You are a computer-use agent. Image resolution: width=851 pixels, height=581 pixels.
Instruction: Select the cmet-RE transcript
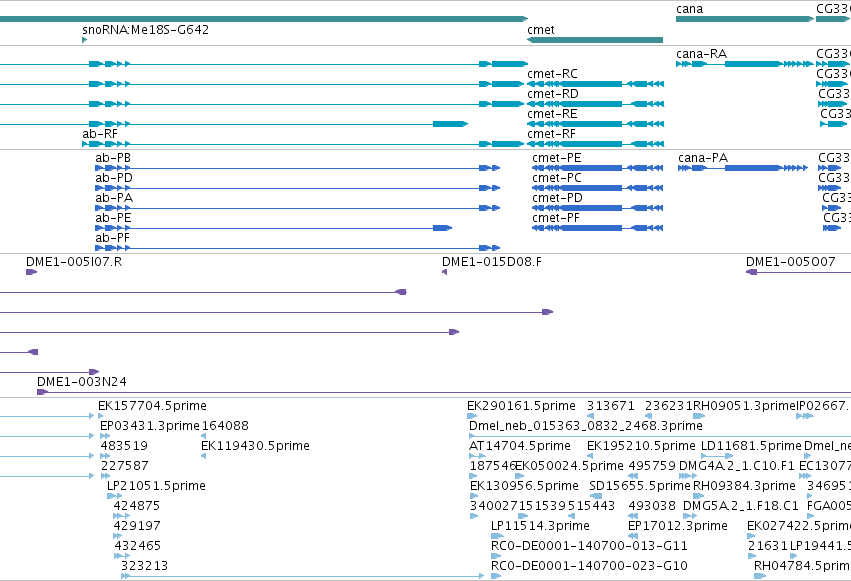(595, 124)
